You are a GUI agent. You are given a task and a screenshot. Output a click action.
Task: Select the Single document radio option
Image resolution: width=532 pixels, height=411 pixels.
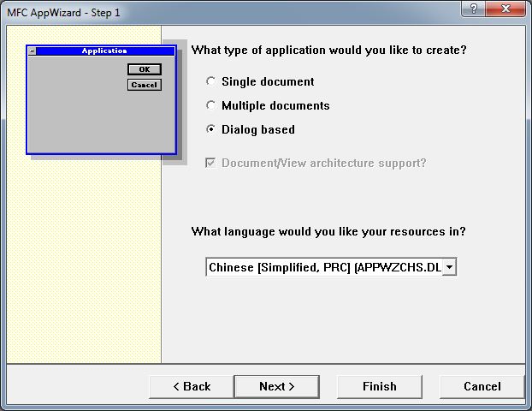tap(211, 82)
